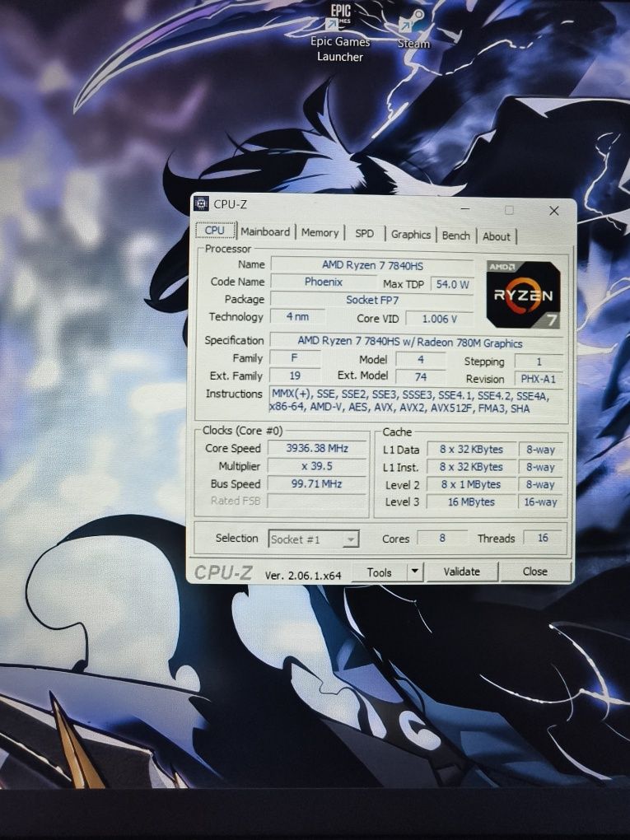This screenshot has width=630, height=840.
Task: Click the Level 3 value 16 MBytes
Action: click(x=471, y=502)
